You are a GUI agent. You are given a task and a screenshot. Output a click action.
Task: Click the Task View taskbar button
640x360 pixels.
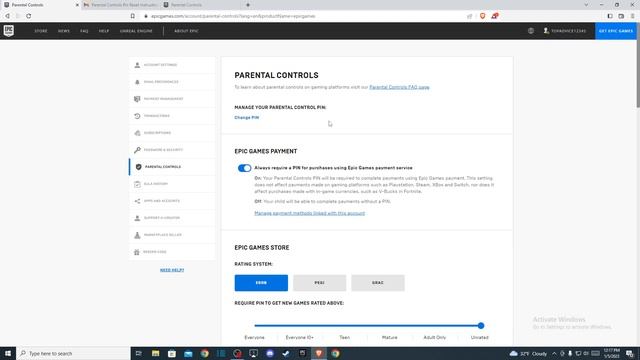coord(138,353)
